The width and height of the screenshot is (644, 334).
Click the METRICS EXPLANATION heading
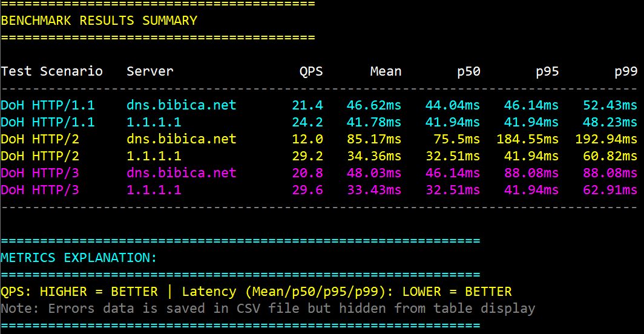(79, 258)
